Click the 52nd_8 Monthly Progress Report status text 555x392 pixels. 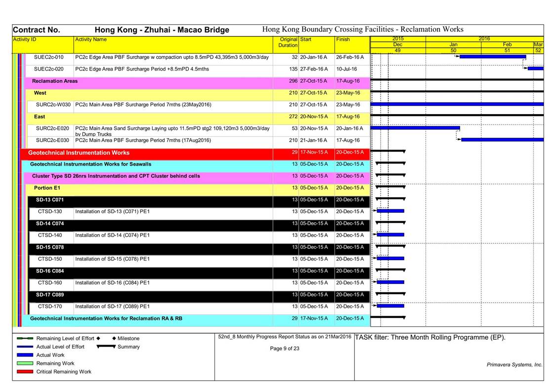[x=285, y=337]
